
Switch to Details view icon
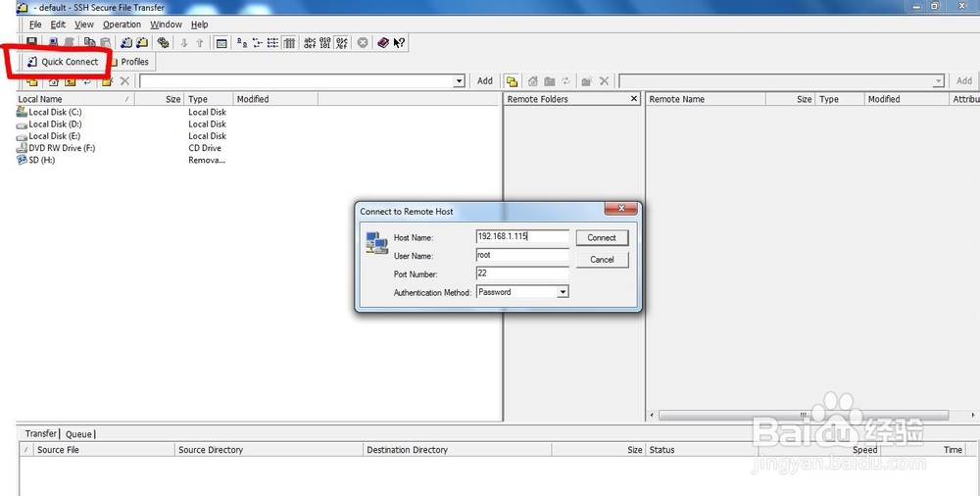(x=289, y=42)
